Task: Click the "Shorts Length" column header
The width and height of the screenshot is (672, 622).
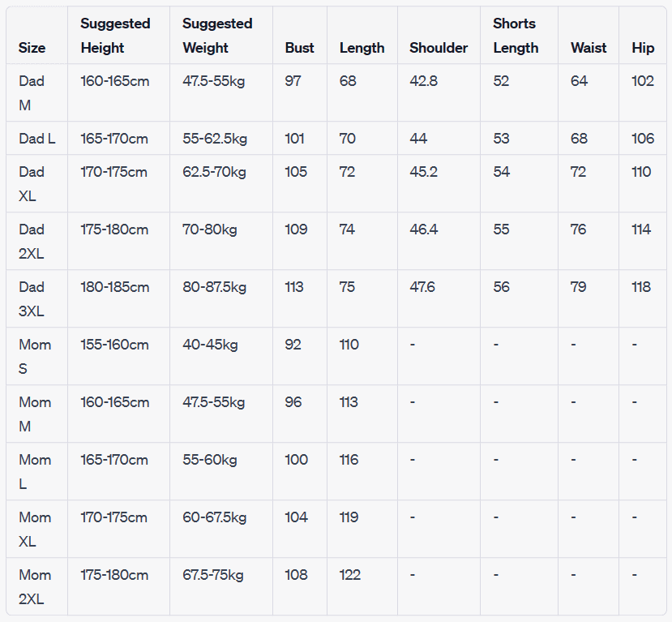Action: [516, 36]
